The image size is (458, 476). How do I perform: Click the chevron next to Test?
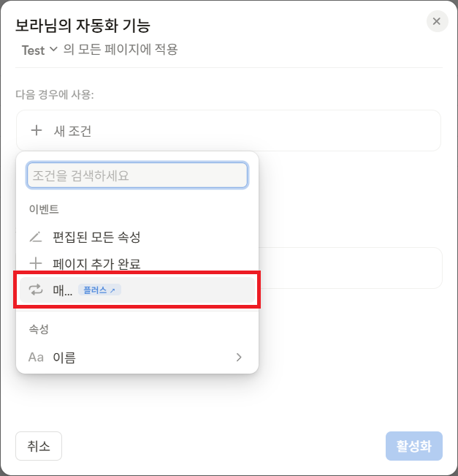pos(53,49)
